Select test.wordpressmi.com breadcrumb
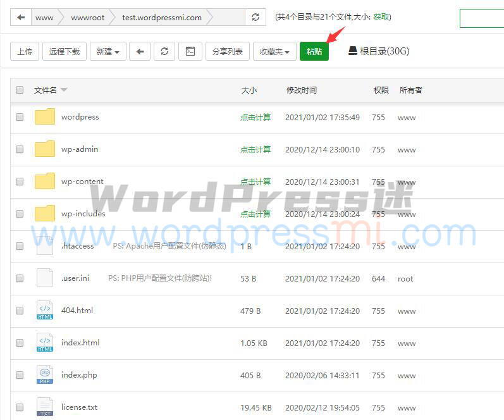This screenshot has height=420, width=504. pyautogui.click(x=162, y=17)
